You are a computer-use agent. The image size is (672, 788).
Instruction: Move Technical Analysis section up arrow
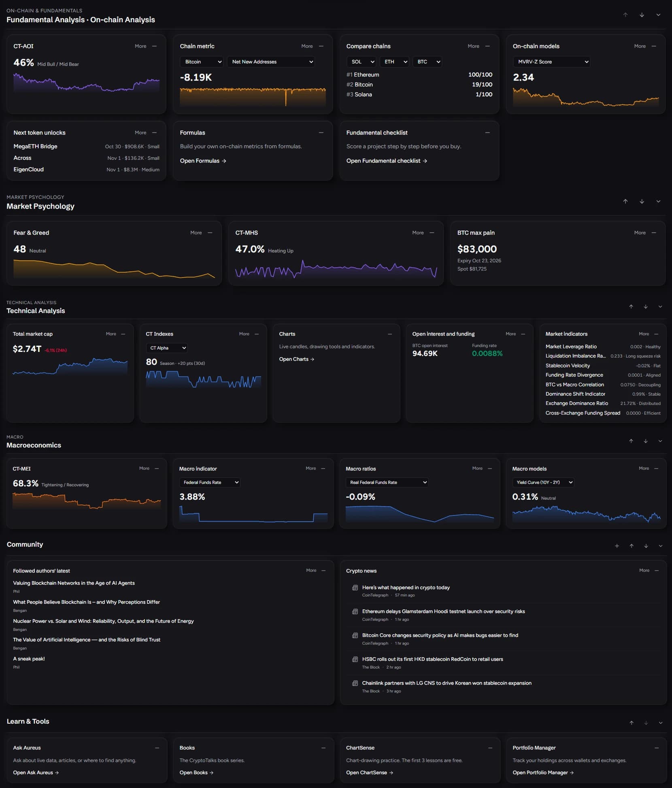(x=631, y=307)
